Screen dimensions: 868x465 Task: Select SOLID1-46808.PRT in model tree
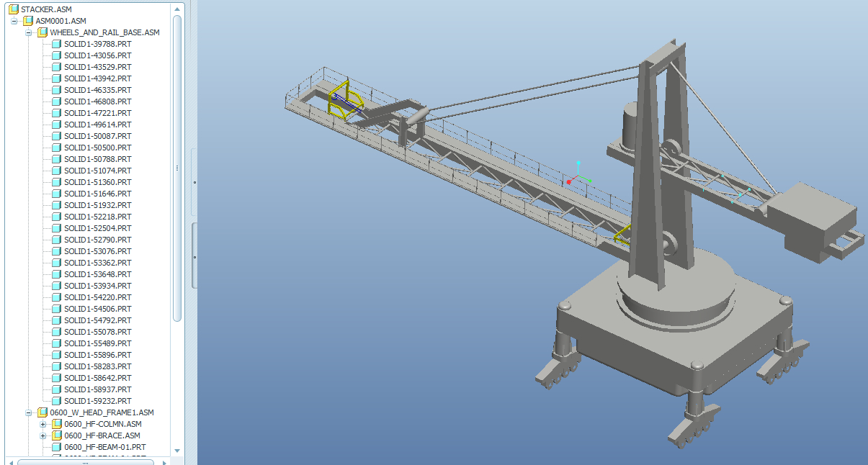pos(98,101)
